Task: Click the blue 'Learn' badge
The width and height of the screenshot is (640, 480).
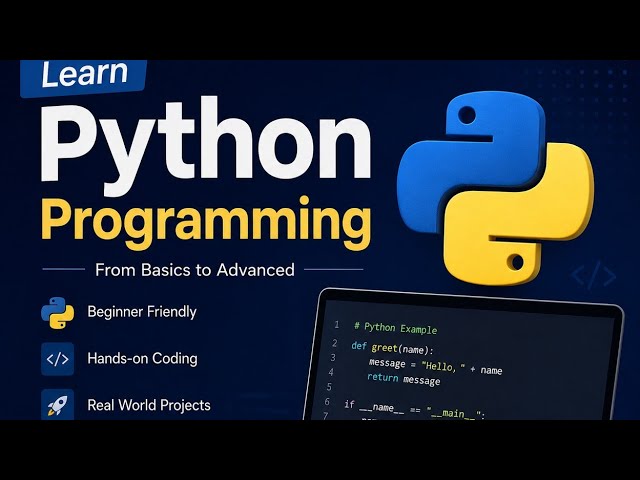Action: (x=84, y=78)
